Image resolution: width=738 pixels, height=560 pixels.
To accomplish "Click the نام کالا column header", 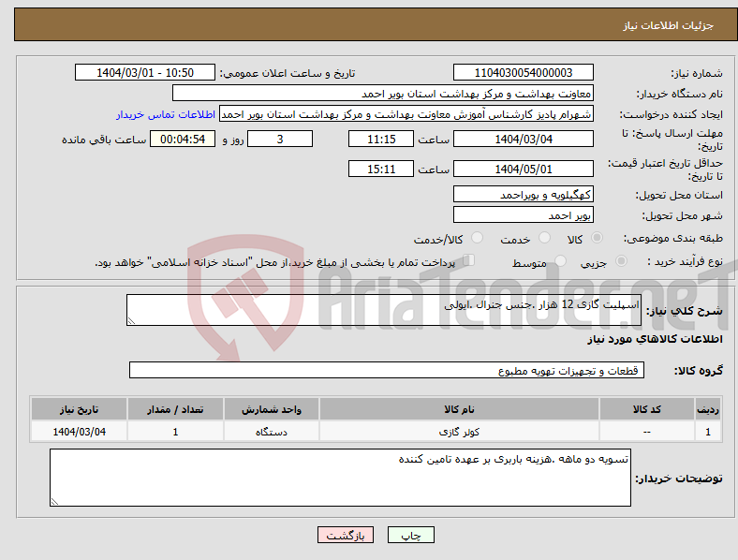I will 459,409.
